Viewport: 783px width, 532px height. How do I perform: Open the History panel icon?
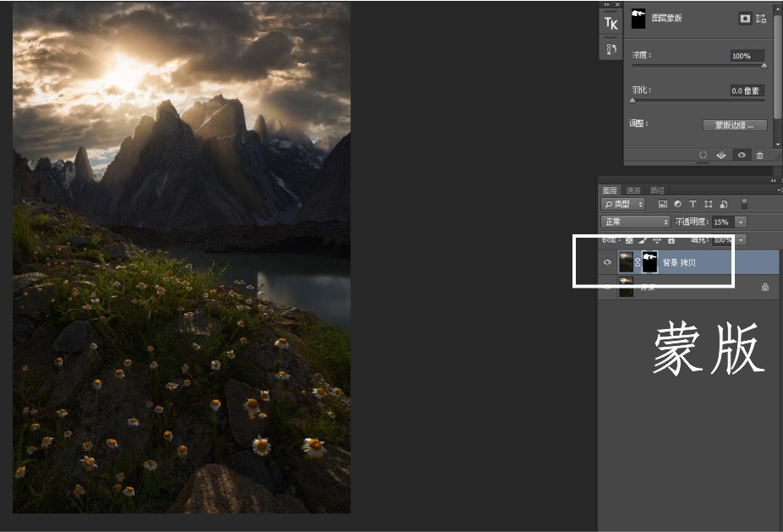[611, 50]
